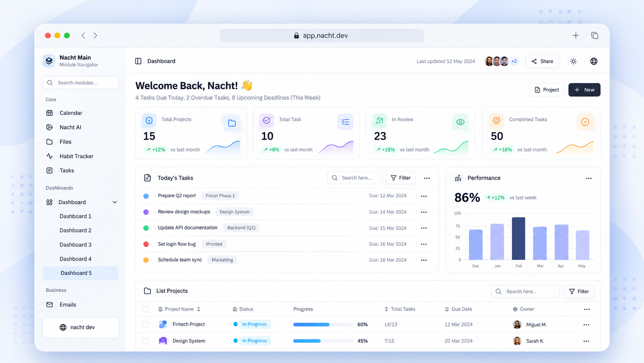Open options for Prepare Q2 report task
This screenshot has width=644, height=363.
point(424,196)
